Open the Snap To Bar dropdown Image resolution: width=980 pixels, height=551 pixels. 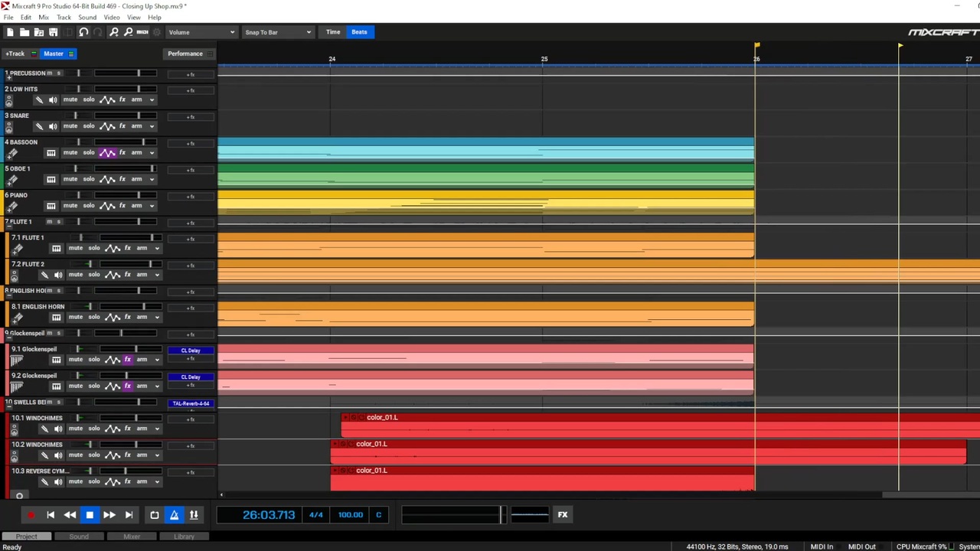277,32
